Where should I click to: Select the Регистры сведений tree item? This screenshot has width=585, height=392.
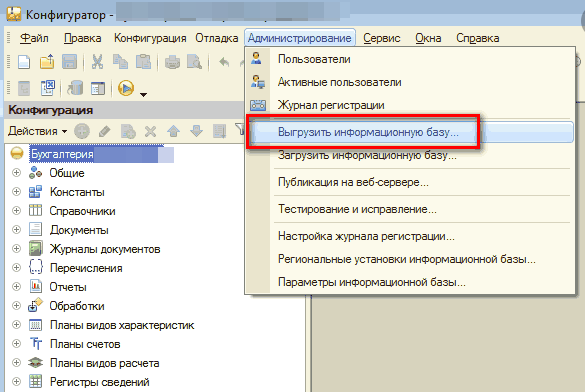point(100,382)
